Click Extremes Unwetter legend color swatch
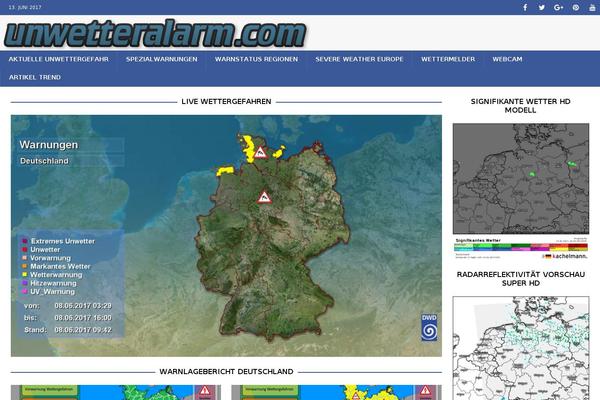The image size is (600, 400). tap(24, 241)
